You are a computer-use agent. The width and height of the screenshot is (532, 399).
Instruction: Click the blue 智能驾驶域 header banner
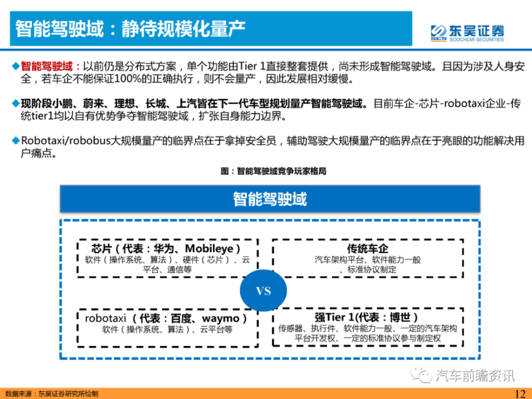tap(271, 198)
